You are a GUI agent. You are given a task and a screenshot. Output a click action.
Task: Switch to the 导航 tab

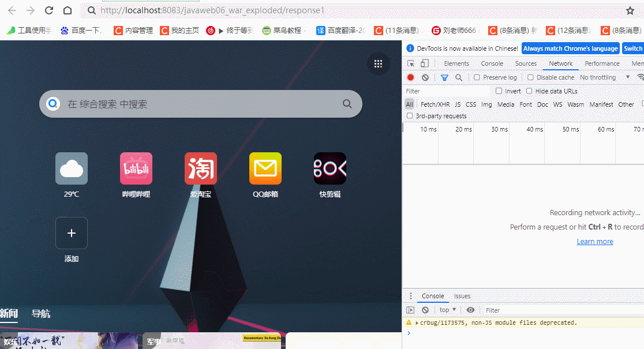click(41, 314)
